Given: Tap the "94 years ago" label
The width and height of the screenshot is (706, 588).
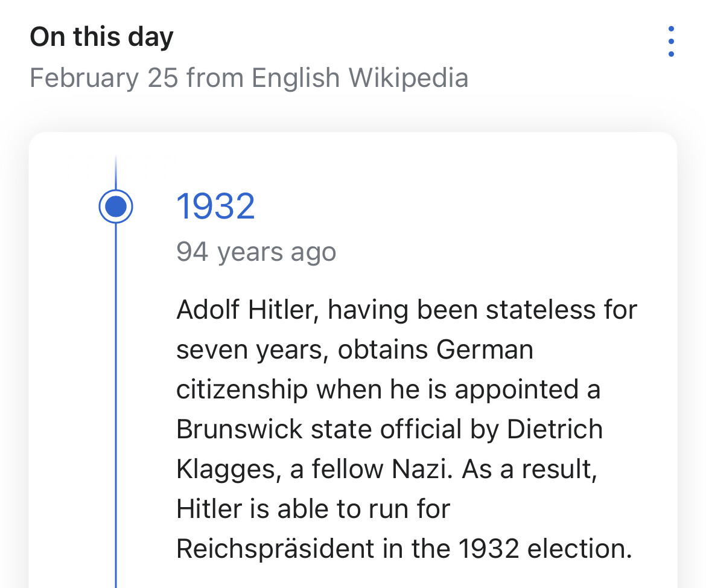Looking at the screenshot, I should (256, 252).
